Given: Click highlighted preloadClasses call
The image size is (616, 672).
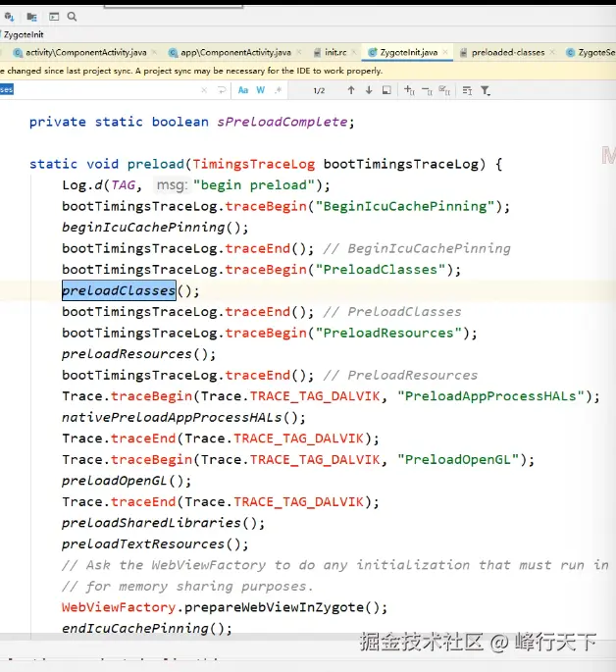Looking at the screenshot, I should coord(119,290).
